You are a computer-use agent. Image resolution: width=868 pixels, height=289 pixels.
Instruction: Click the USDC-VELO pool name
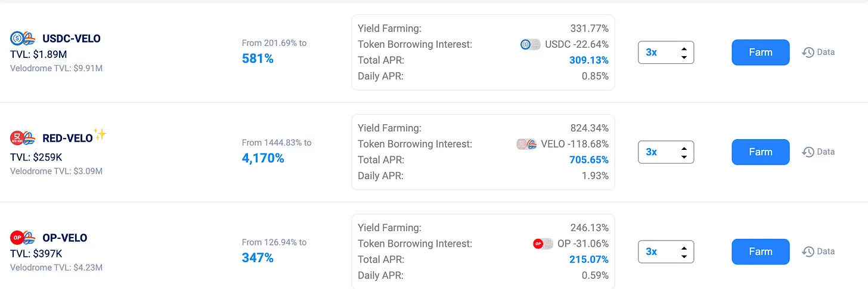pos(72,39)
